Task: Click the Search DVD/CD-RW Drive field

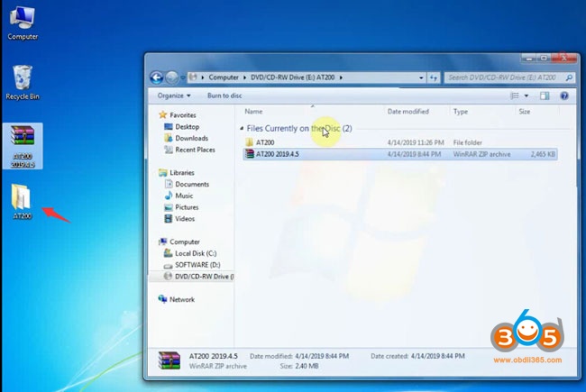Action: pyautogui.click(x=502, y=77)
